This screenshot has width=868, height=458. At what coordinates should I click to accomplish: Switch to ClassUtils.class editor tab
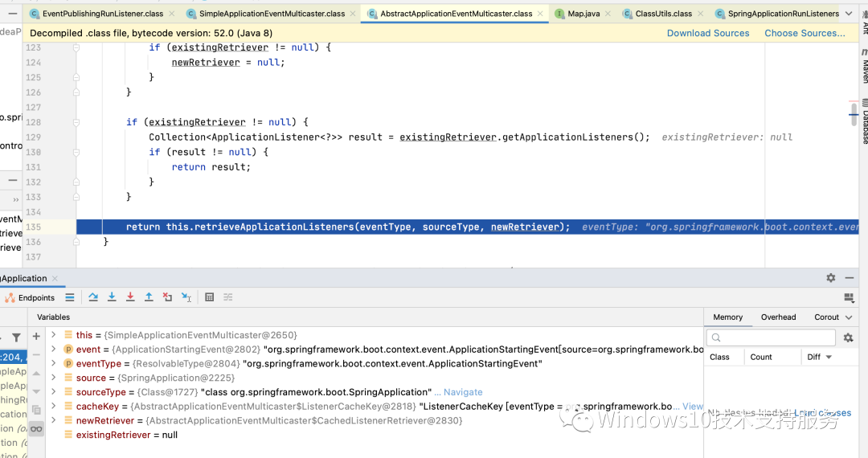[664, 14]
